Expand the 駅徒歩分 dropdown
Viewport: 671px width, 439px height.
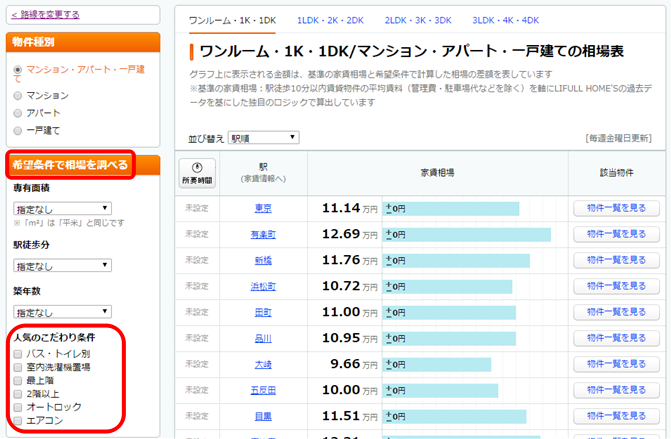62,266
